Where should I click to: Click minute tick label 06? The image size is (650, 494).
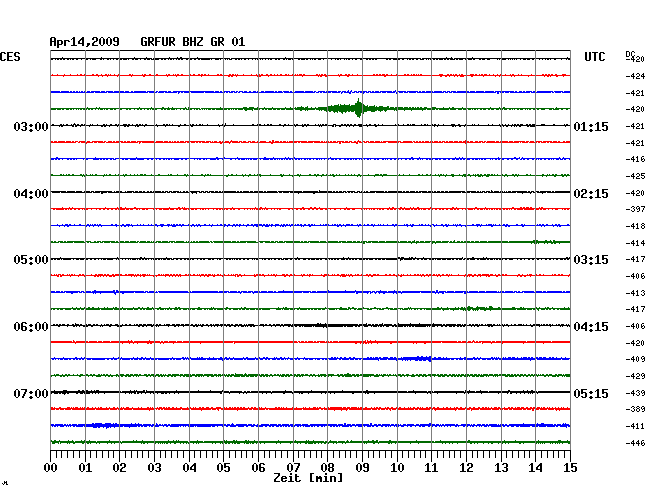[x=258, y=468]
